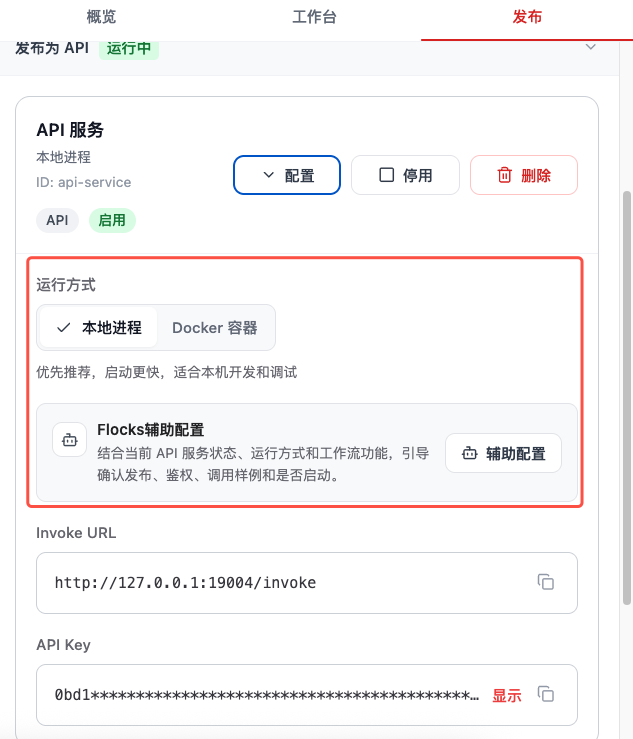This screenshot has height=739, width=633.
Task: Click the 启用 status badge
Action: 112,220
